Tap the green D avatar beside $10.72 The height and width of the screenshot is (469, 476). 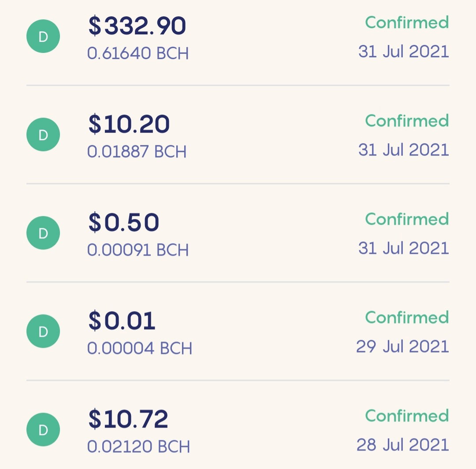tap(43, 429)
